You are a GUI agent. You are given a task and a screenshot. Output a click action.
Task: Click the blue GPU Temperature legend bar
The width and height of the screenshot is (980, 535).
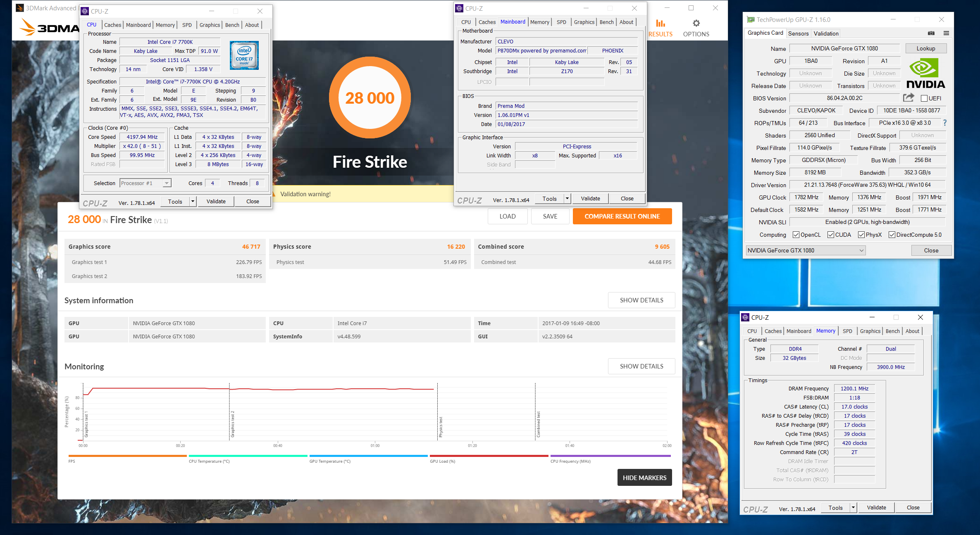pyautogui.click(x=369, y=456)
